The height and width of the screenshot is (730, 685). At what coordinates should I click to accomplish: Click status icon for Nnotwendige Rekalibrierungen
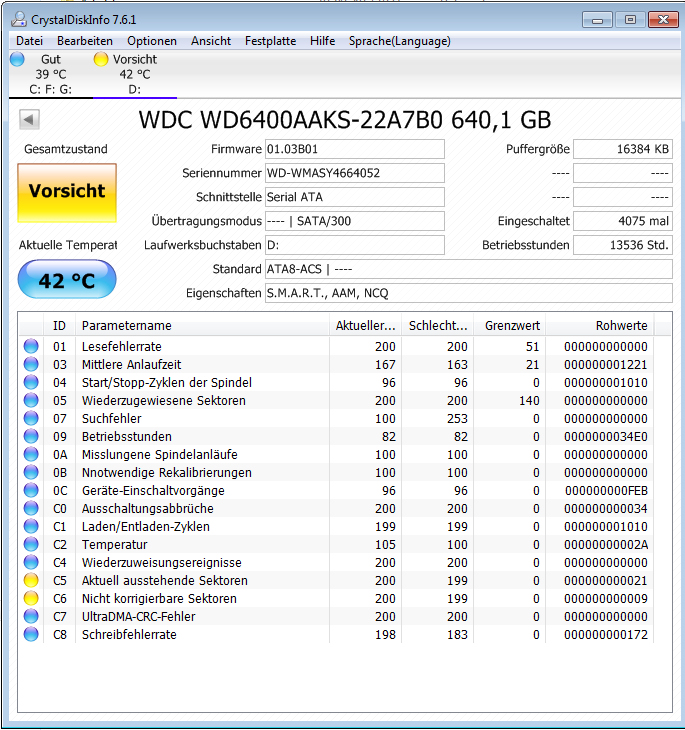[x=31, y=472]
